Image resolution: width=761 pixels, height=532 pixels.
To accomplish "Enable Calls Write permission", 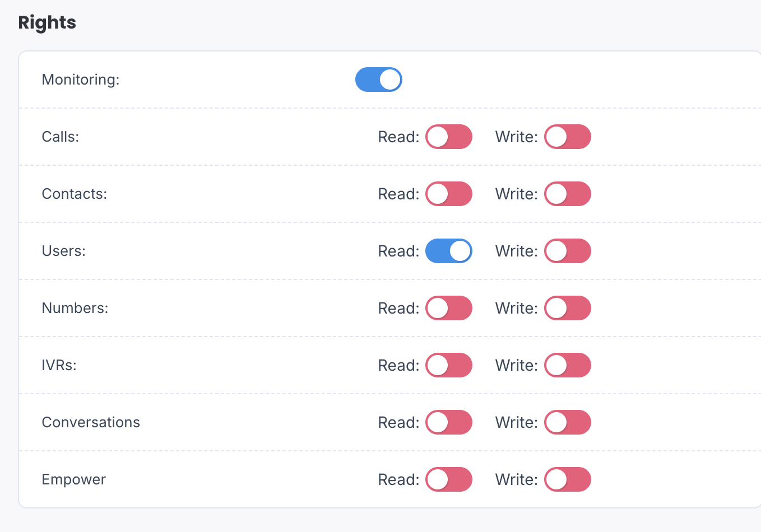I will pos(568,137).
